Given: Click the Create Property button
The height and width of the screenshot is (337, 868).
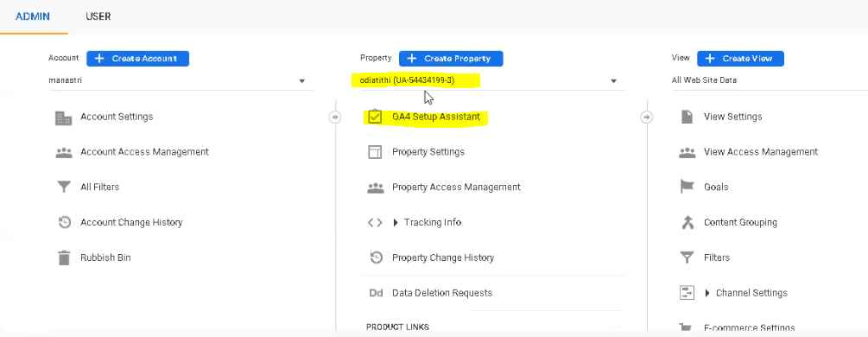Looking at the screenshot, I should pyautogui.click(x=451, y=58).
